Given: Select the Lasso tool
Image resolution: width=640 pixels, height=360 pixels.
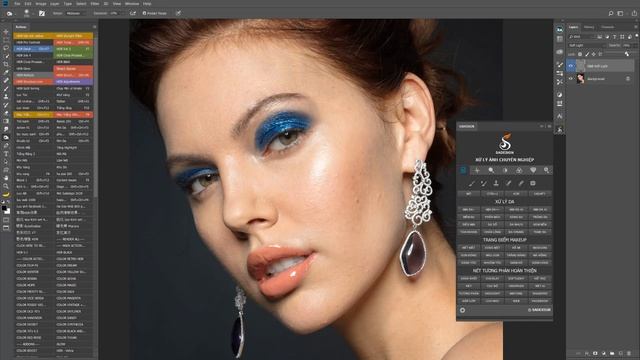Looking at the screenshot, I should (x=6, y=48).
